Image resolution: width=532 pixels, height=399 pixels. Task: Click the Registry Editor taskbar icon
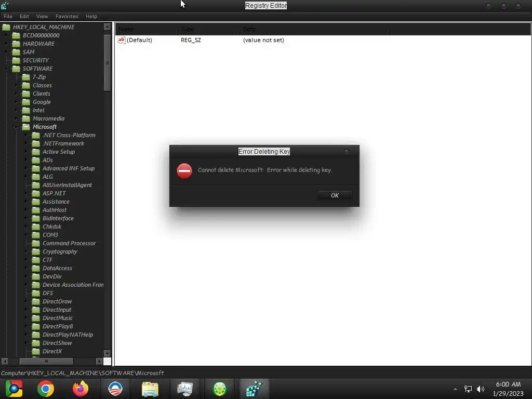tap(254, 389)
